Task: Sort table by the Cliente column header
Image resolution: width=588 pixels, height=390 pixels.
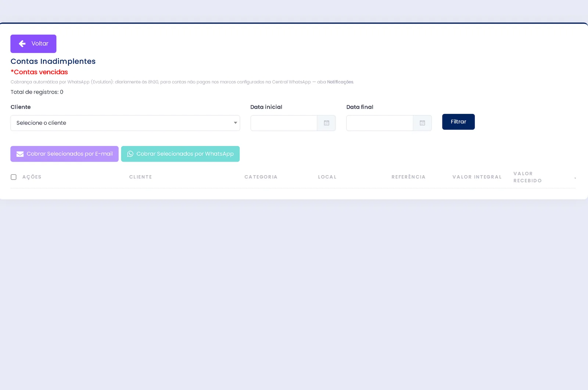Action: coord(141,177)
